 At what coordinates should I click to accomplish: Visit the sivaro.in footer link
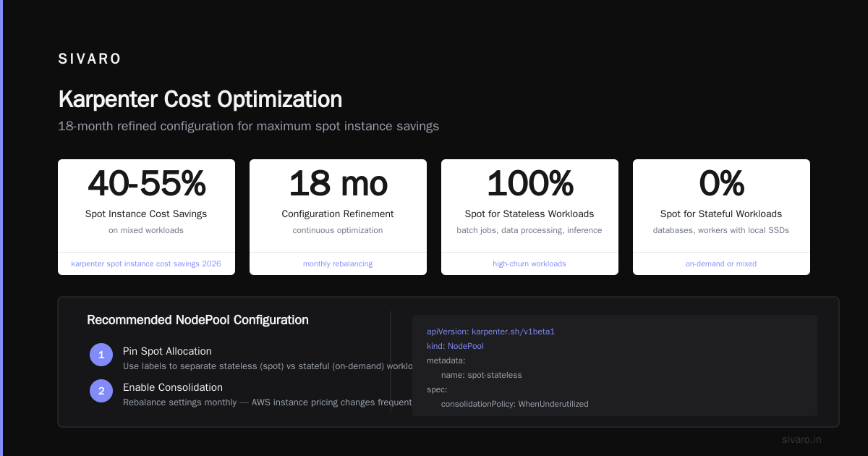tap(801, 439)
